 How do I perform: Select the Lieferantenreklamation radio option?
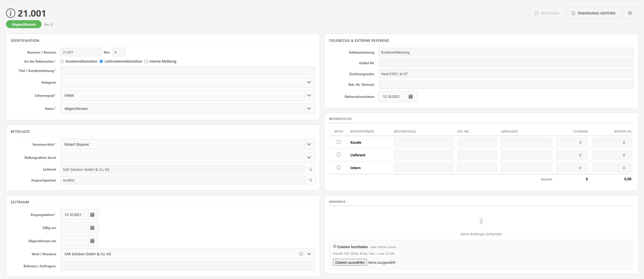coord(101,62)
